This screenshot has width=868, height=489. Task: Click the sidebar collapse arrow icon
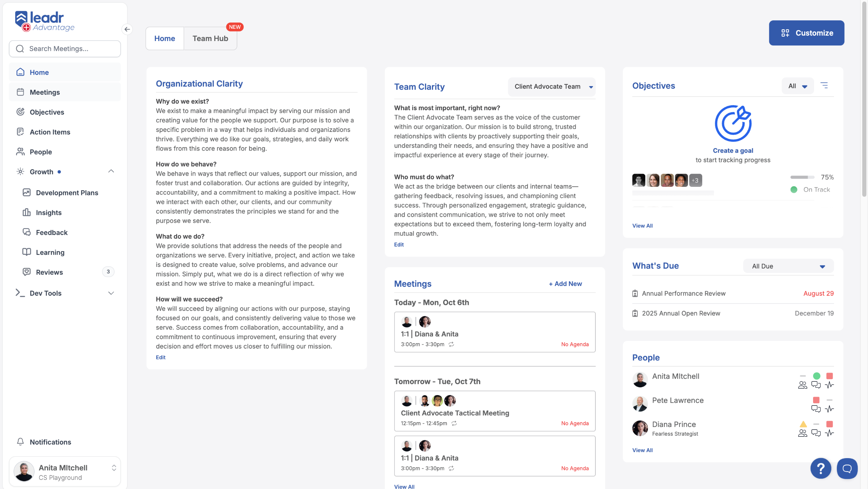(x=127, y=29)
